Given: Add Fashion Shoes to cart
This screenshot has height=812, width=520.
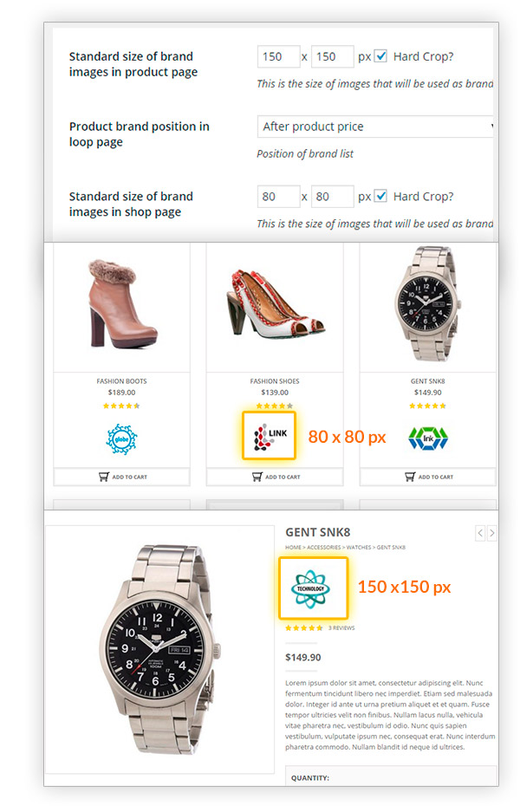Looking at the screenshot, I should pyautogui.click(x=275, y=477).
